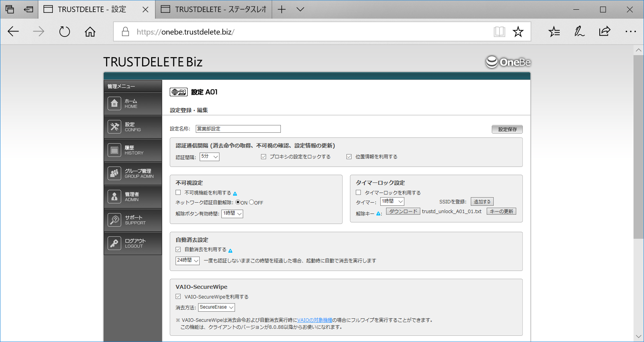Image resolution: width=644 pixels, height=342 pixels.
Task: Click info triangle next to 自動消去を利用する
Action: (x=230, y=251)
